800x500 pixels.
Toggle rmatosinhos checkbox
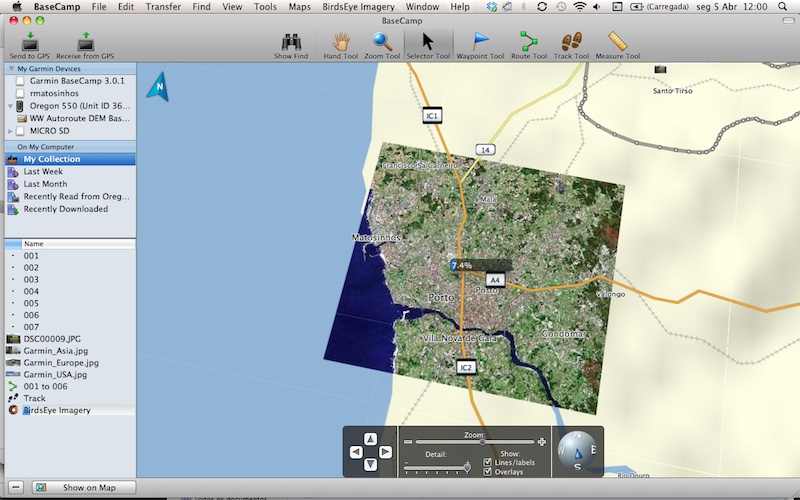pyautogui.click(x=20, y=93)
